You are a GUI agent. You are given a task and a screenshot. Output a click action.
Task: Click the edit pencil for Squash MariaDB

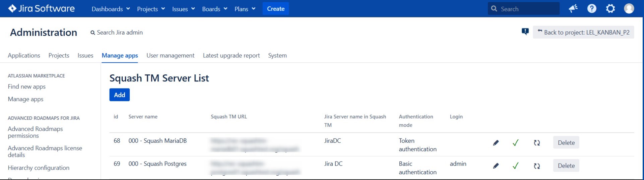click(496, 143)
